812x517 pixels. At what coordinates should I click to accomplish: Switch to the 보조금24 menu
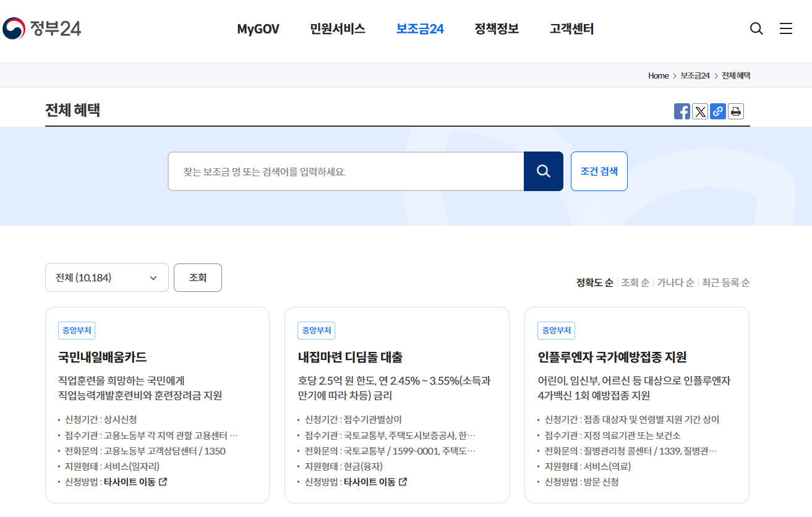click(419, 28)
